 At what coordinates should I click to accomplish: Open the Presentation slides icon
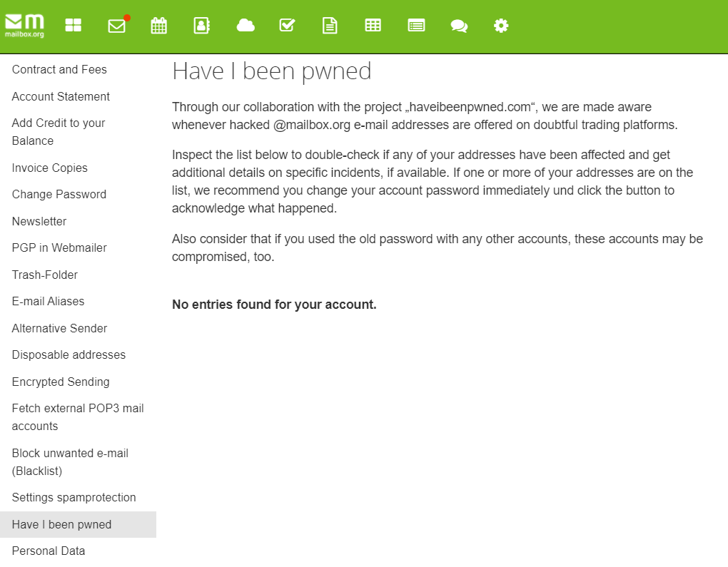tap(416, 26)
